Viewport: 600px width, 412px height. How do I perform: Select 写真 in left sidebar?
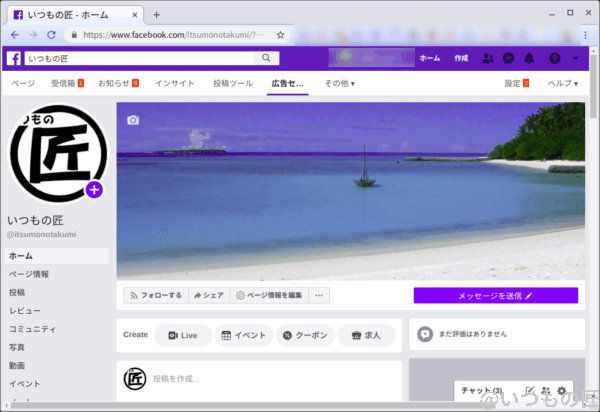tap(17, 347)
